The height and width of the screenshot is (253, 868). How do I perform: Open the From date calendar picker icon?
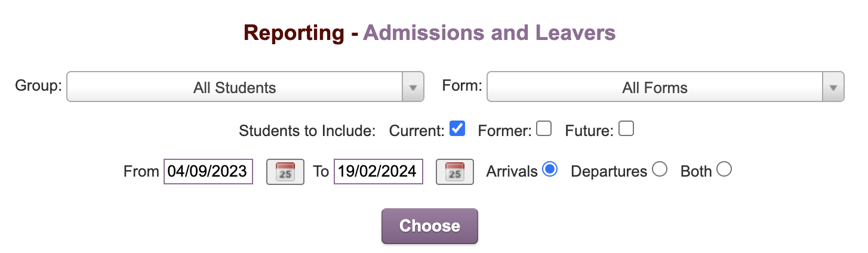tap(285, 172)
